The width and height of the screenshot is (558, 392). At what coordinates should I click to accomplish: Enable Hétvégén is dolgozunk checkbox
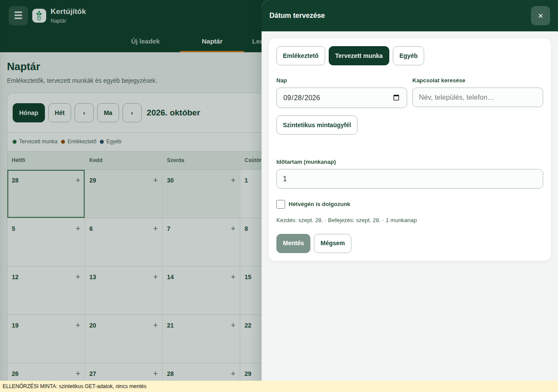click(x=281, y=204)
